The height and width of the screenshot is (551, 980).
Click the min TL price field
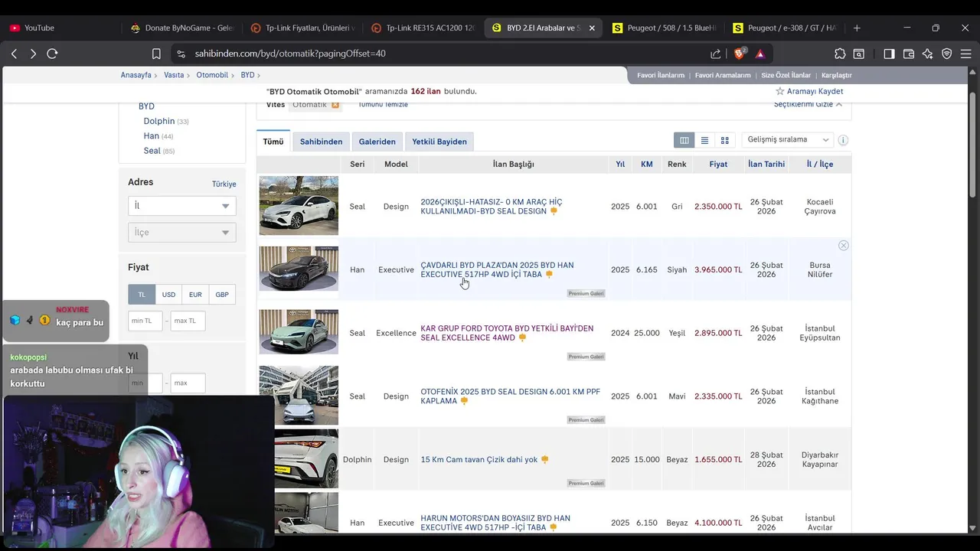(x=145, y=321)
